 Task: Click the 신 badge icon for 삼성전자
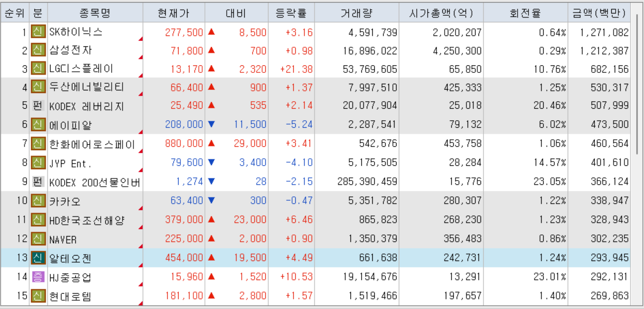tap(38, 51)
